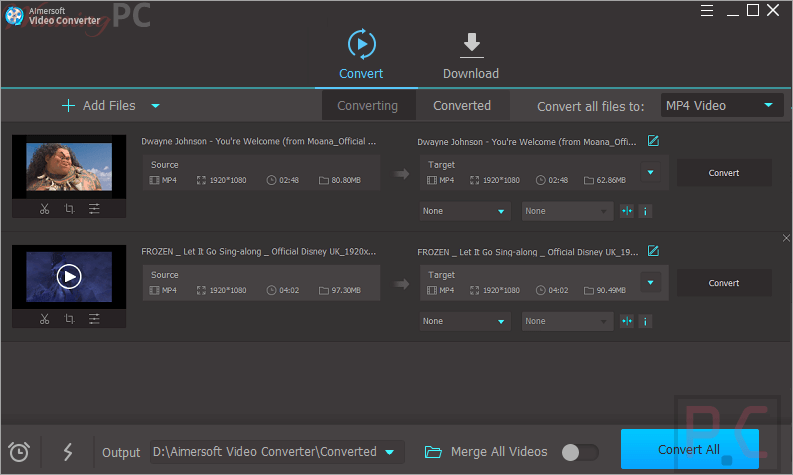Open effect settings for Dwayne Johnson video

point(94,209)
